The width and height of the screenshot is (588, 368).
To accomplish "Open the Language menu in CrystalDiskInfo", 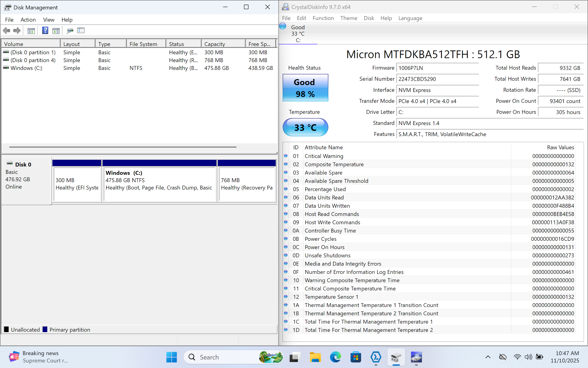I will pyautogui.click(x=410, y=18).
